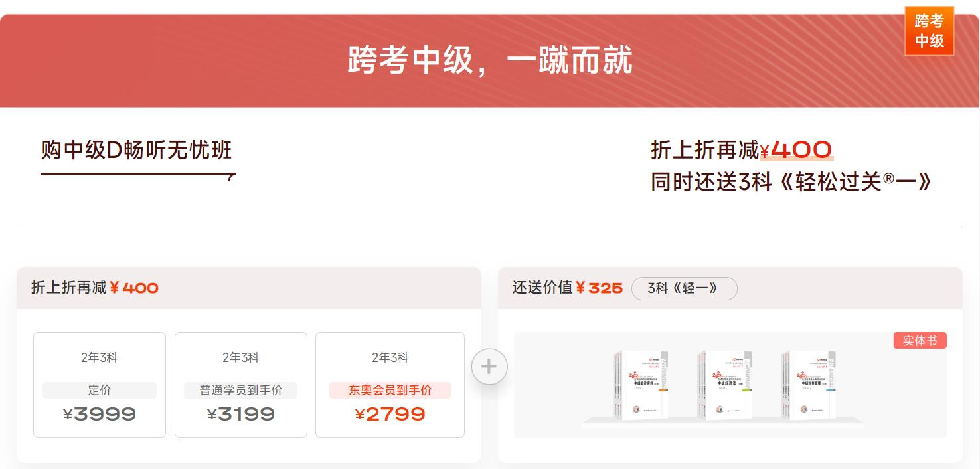The height and width of the screenshot is (469, 980).
Task: Open the 2年3科 option on the first card
Action: tap(98, 357)
